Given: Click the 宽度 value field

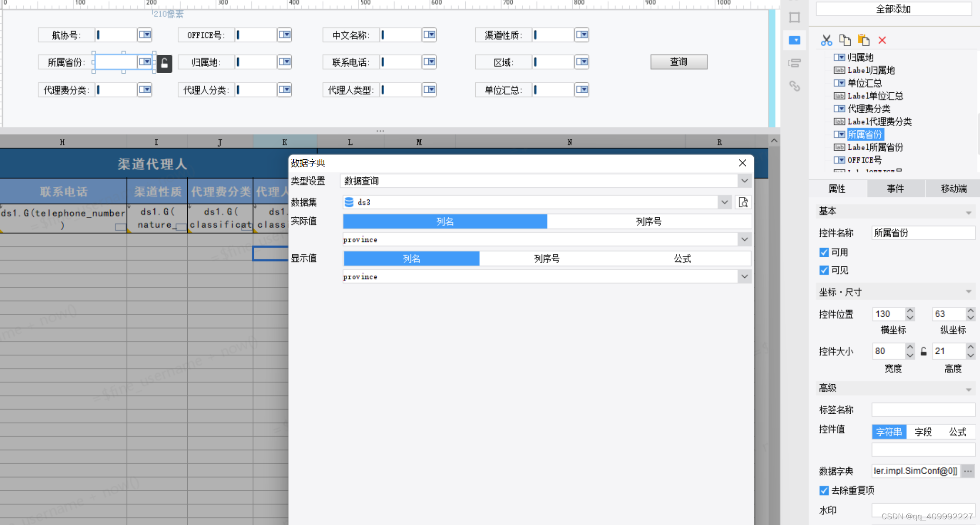Looking at the screenshot, I should point(889,351).
